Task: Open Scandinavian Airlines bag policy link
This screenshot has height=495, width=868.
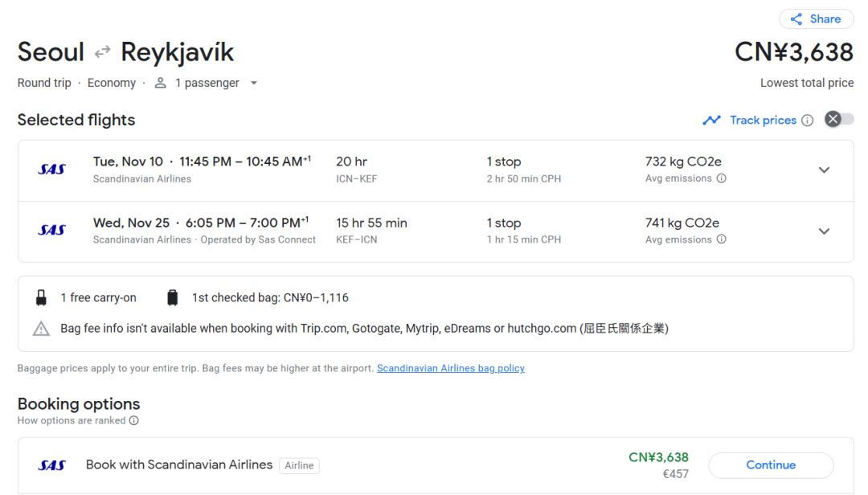Action: 451,368
